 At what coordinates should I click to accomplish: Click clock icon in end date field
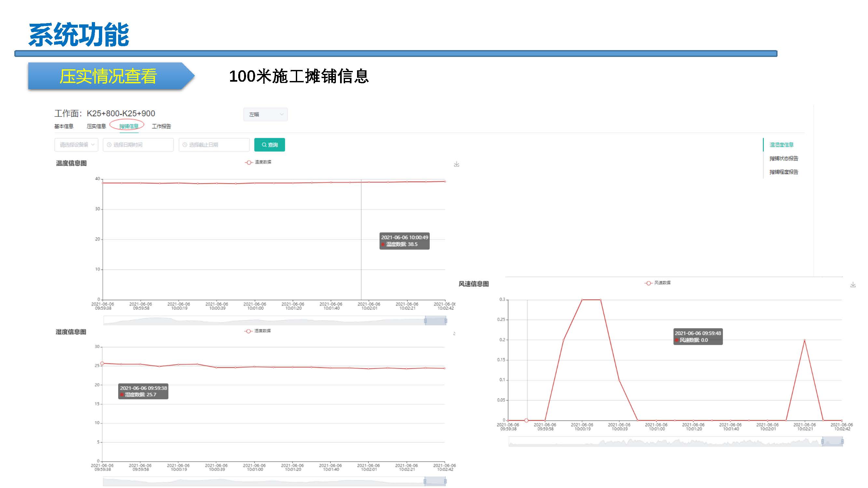pyautogui.click(x=185, y=145)
